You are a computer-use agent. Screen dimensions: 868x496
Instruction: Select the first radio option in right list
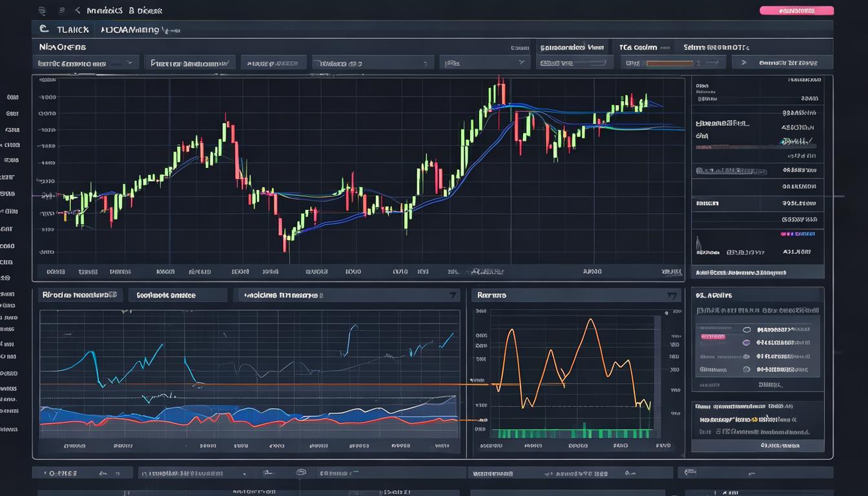[x=747, y=328]
